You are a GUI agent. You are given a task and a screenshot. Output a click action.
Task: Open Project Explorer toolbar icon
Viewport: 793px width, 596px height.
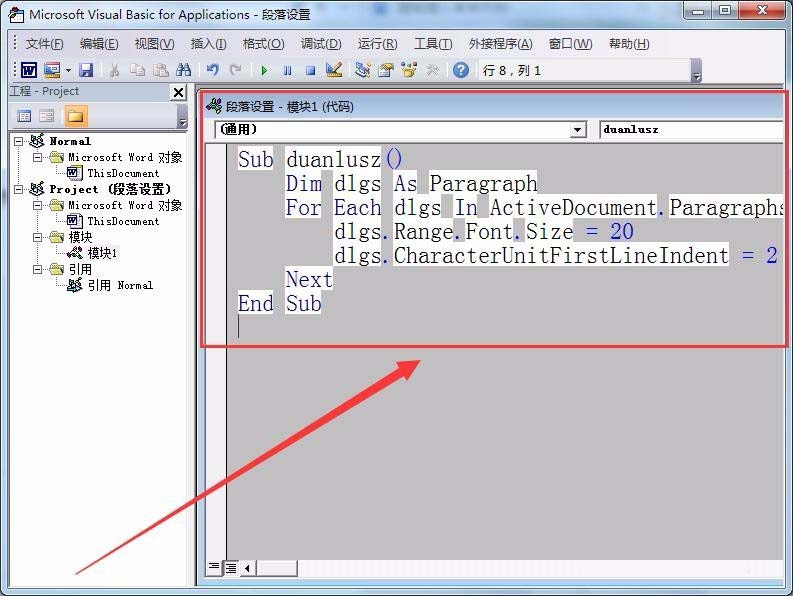coord(362,70)
